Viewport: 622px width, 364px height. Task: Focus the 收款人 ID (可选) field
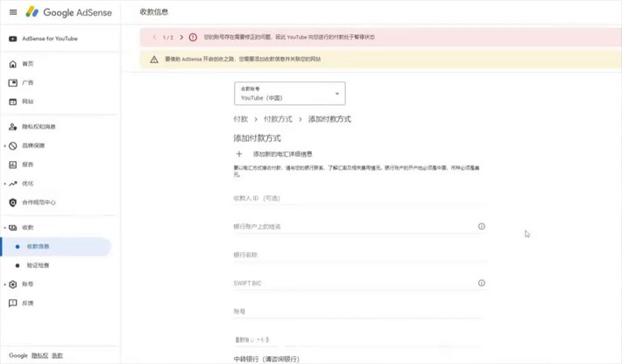tap(359, 199)
